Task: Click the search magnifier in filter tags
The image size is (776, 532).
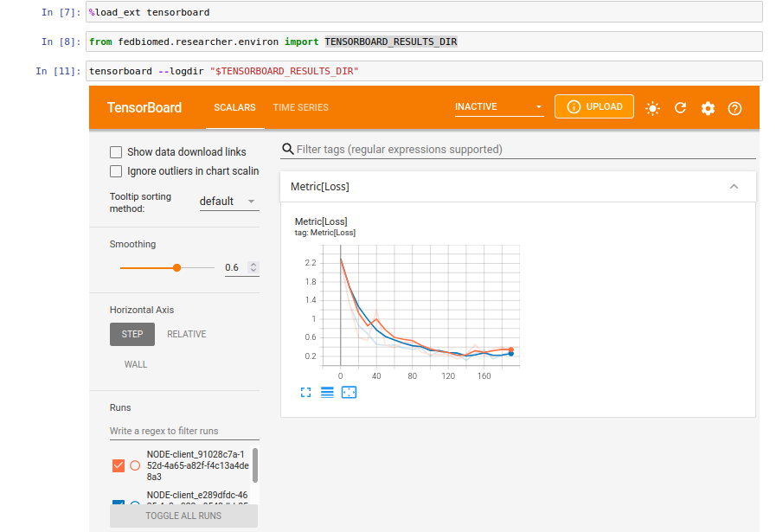Action: coord(286,149)
